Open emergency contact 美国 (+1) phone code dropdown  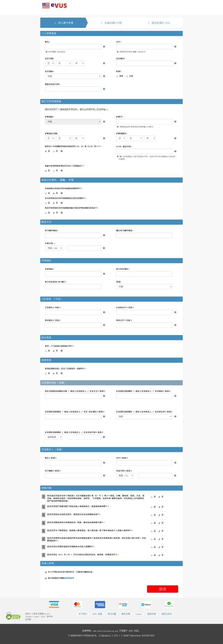click(x=125, y=476)
